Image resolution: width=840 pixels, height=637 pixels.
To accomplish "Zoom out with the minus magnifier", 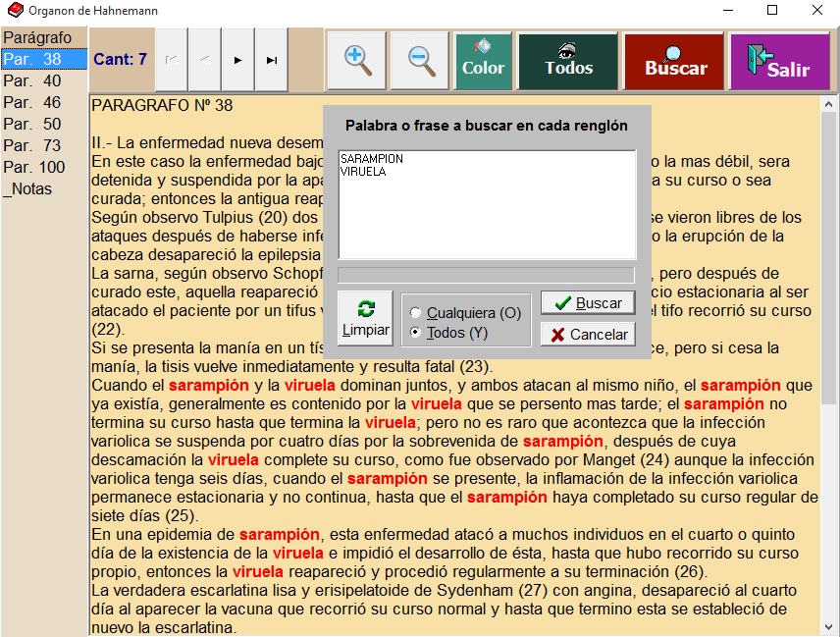I will tap(420, 61).
